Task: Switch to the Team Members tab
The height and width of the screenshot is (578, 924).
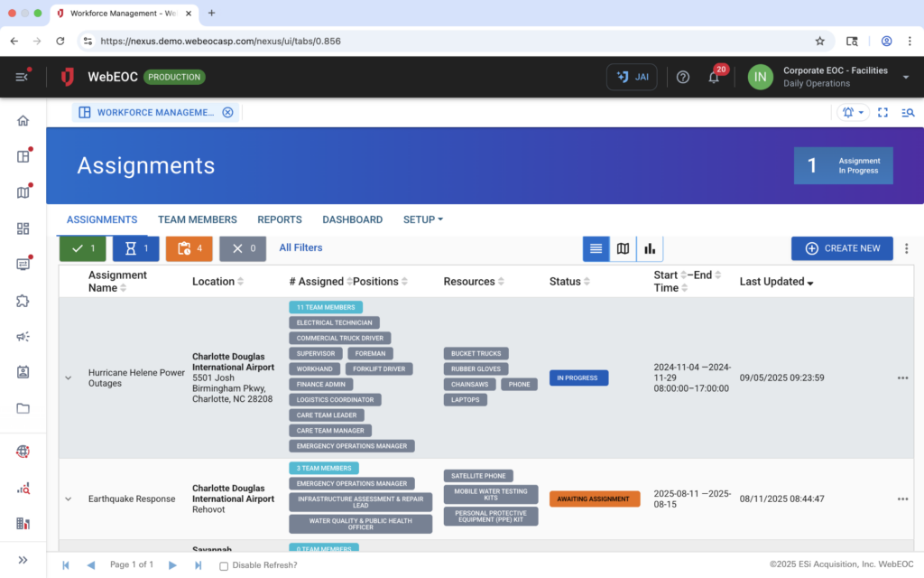Action: 197,219
